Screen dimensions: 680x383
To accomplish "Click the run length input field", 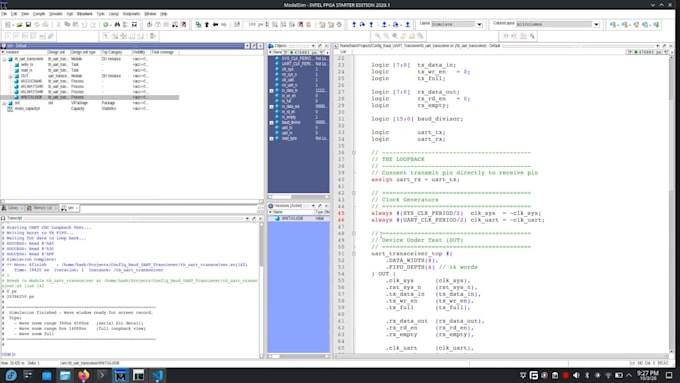I will click(x=255, y=25).
